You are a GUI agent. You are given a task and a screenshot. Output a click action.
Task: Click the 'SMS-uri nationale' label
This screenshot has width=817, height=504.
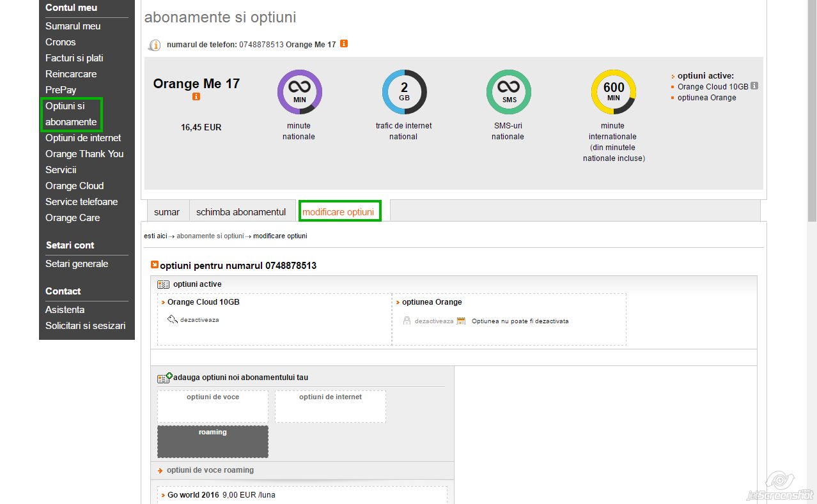(x=508, y=131)
